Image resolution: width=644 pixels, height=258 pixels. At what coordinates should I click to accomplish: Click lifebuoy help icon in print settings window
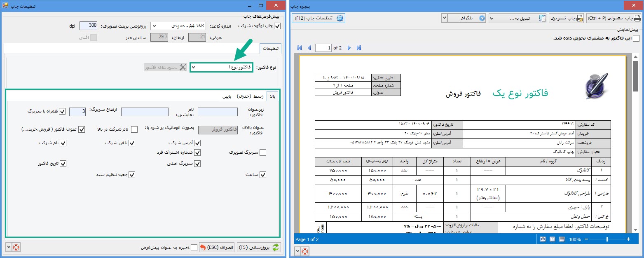16,247
